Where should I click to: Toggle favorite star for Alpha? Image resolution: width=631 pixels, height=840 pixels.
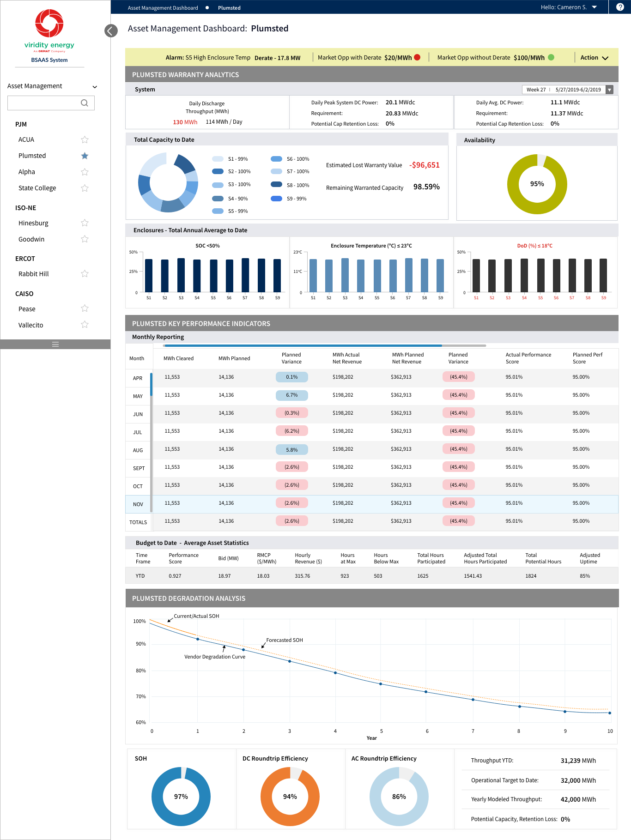tap(85, 172)
